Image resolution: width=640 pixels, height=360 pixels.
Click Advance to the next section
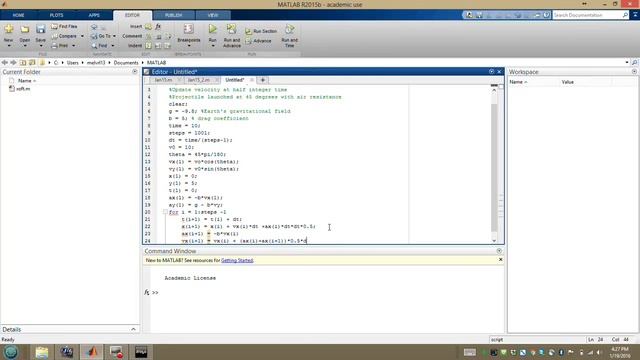point(258,41)
